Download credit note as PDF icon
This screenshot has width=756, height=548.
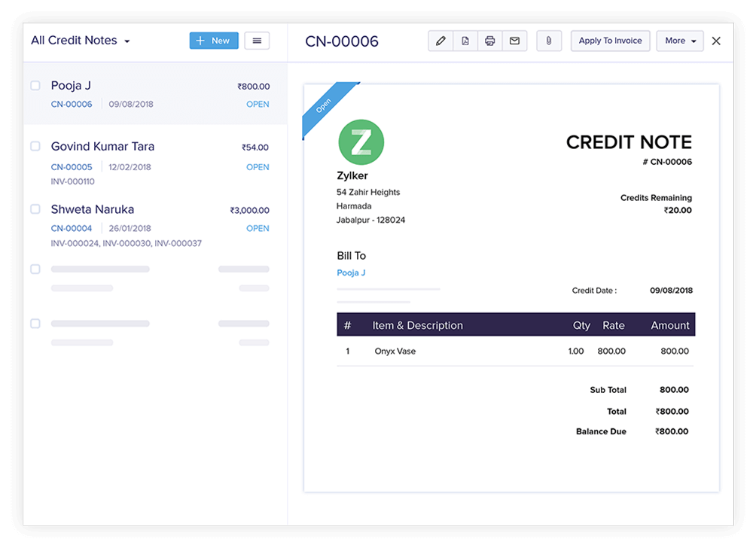click(465, 41)
